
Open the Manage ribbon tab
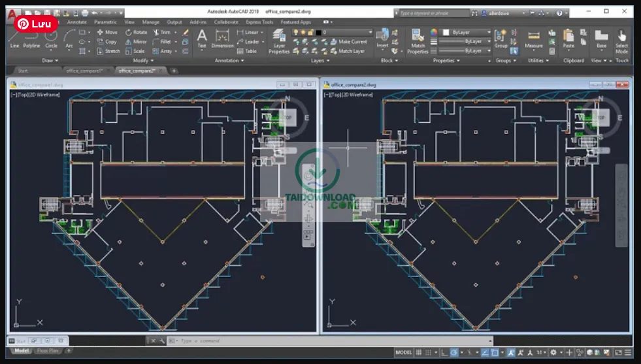pos(151,22)
